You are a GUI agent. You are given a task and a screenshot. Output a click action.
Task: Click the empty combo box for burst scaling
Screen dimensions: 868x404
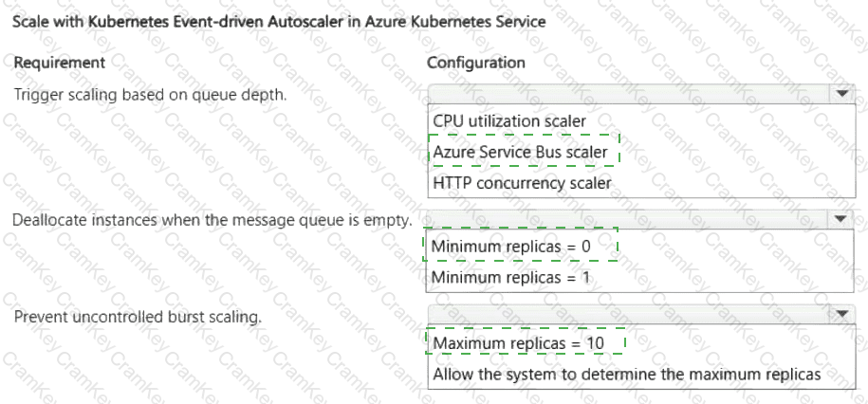[x=641, y=314]
